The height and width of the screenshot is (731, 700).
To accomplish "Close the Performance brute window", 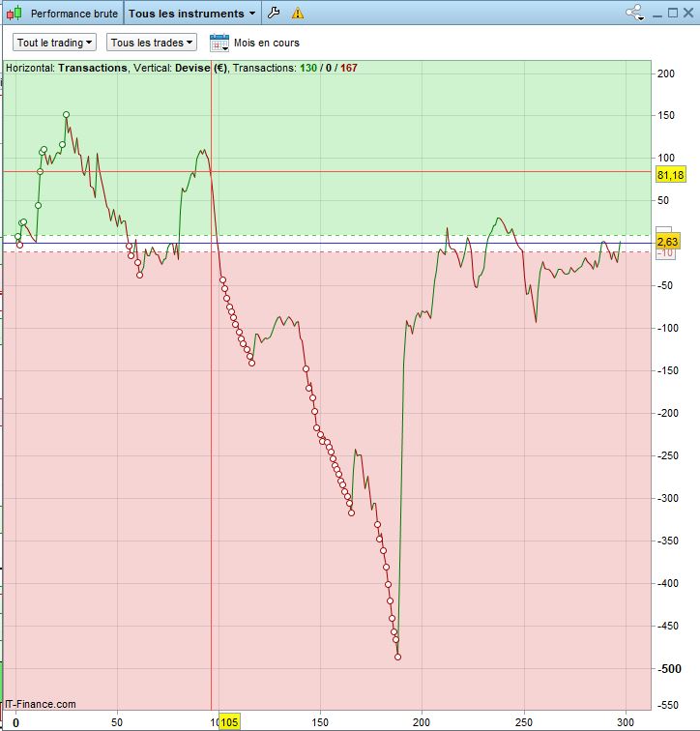I will point(688,13).
